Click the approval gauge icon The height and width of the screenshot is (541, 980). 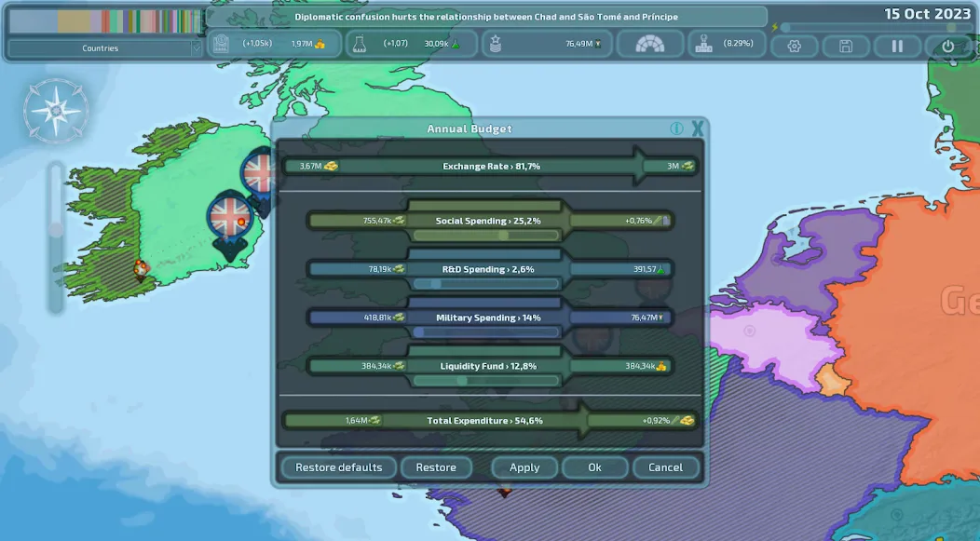pyautogui.click(x=650, y=43)
